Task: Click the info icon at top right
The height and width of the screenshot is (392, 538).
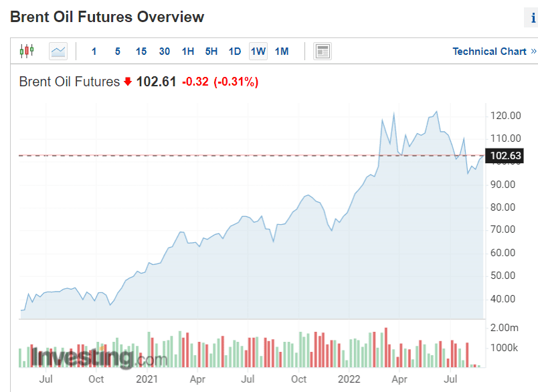Action: tap(533, 19)
